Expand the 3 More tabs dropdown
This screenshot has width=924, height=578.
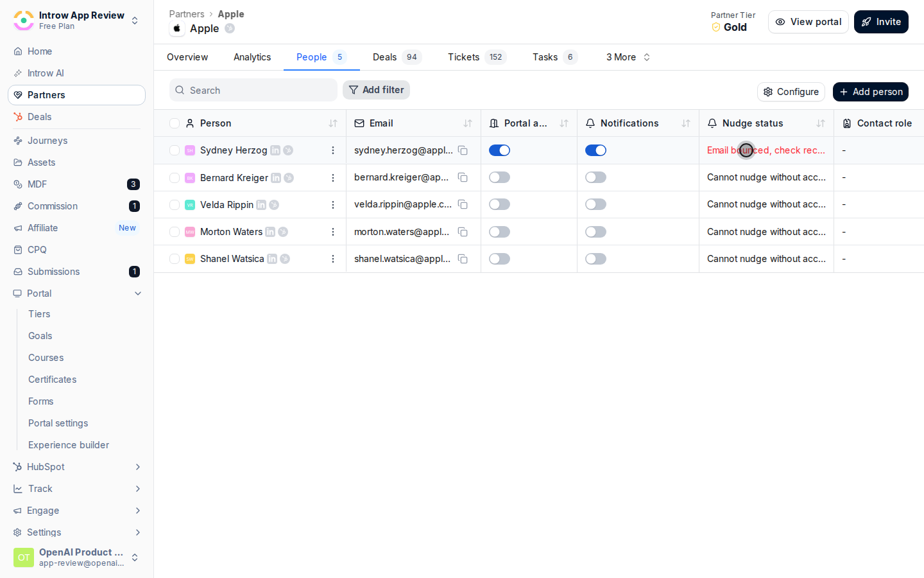point(628,57)
